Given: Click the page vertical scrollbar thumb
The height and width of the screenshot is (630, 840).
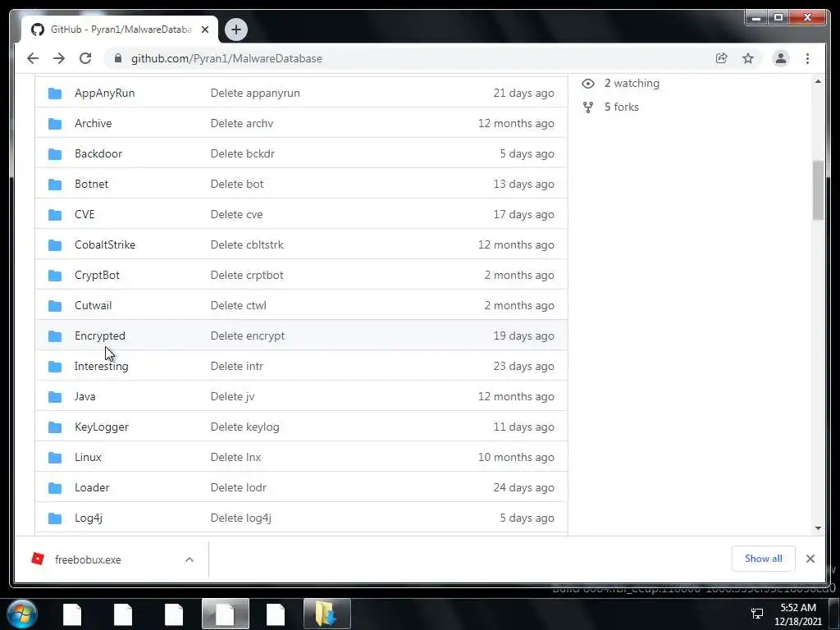Looking at the screenshot, I should point(818,190).
